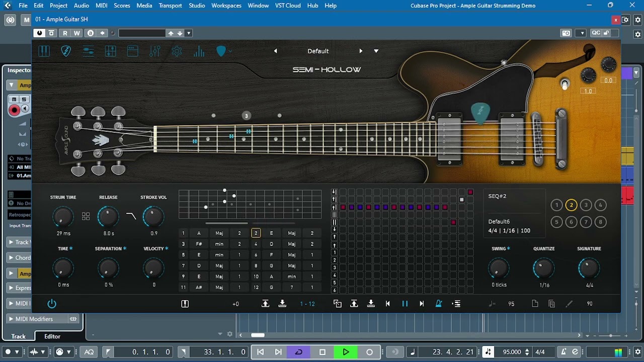Open the keyboard panel in Ample Guitar
This screenshot has width=644, height=362.
pyautogui.click(x=44, y=51)
